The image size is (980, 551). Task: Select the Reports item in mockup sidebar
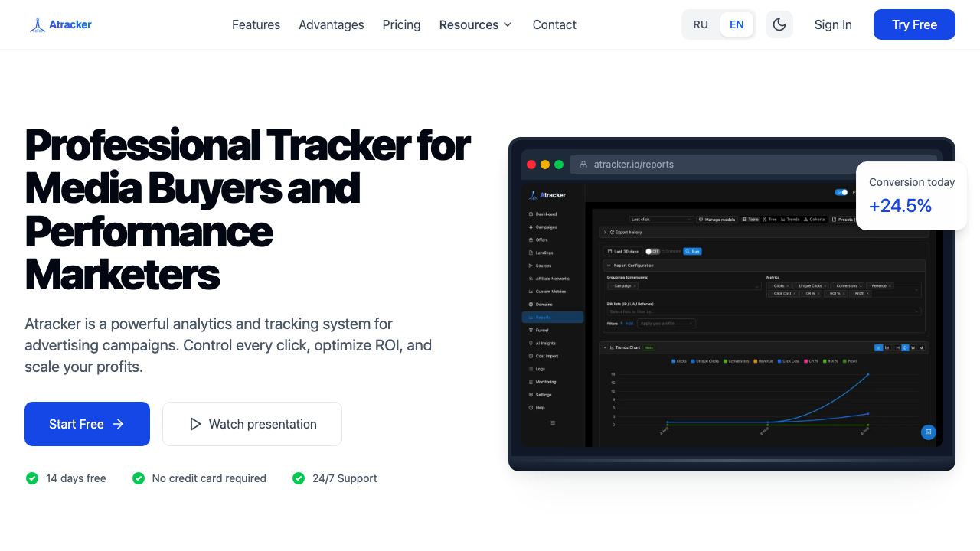553,317
